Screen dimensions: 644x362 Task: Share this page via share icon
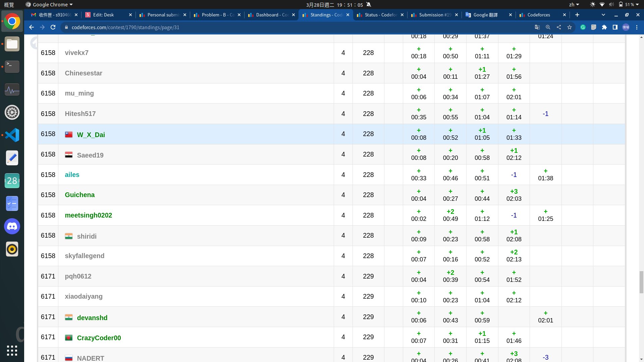click(x=559, y=27)
